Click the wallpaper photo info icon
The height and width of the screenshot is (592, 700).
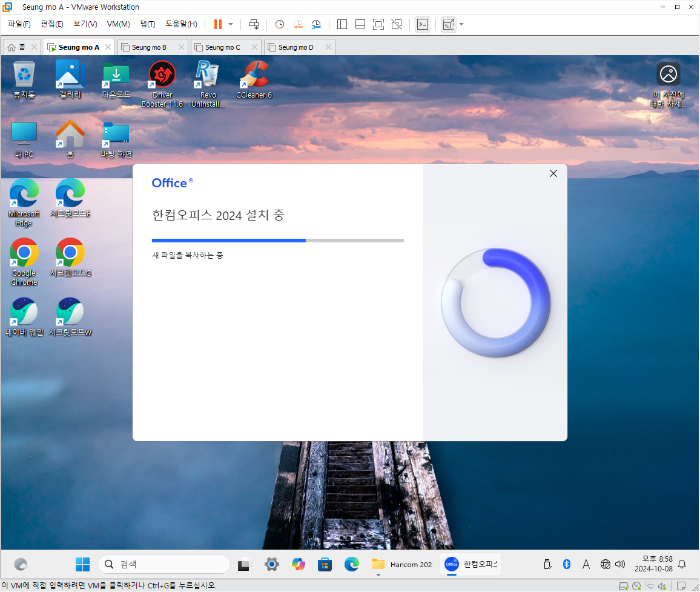(x=669, y=85)
